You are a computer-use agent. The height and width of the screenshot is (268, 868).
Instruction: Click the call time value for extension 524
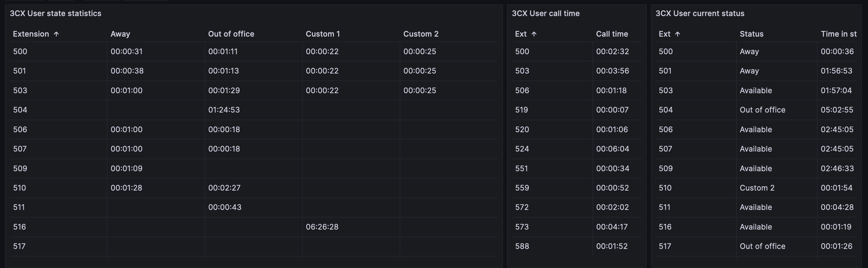point(612,149)
